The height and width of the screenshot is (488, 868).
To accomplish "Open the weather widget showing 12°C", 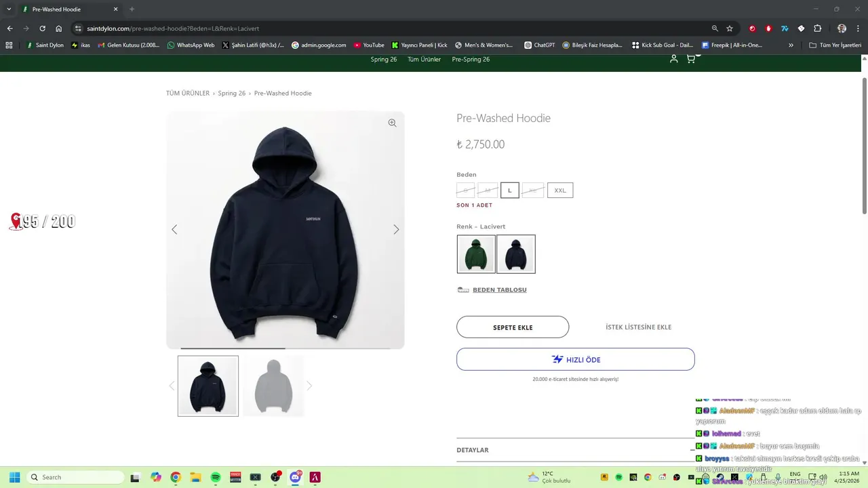I will [549, 477].
